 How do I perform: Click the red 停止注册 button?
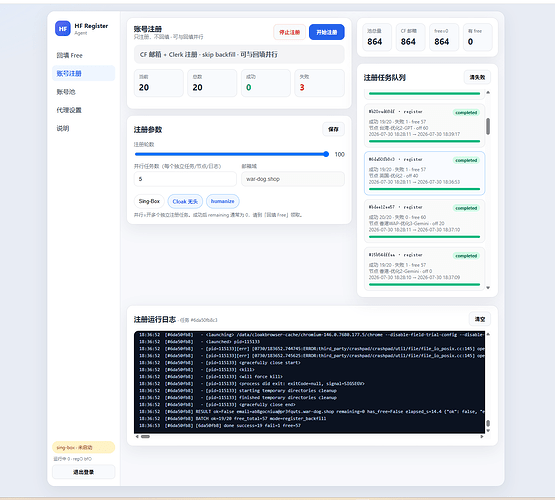click(x=289, y=32)
